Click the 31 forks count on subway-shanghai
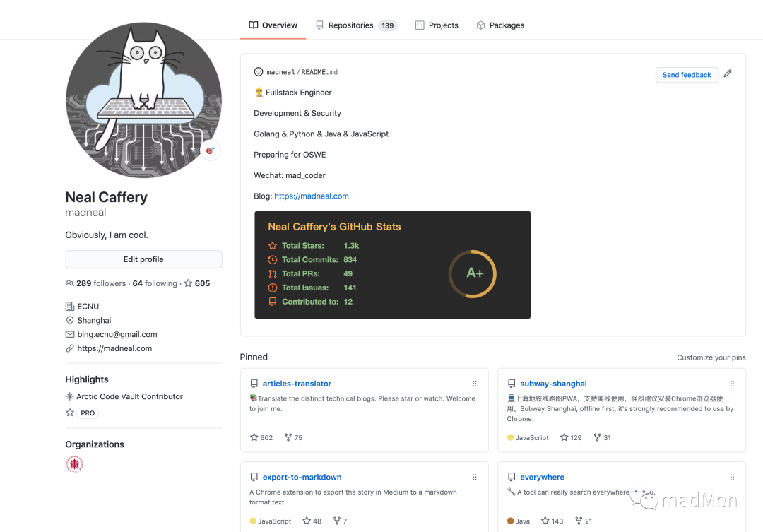This screenshot has width=763, height=532. 603,437
